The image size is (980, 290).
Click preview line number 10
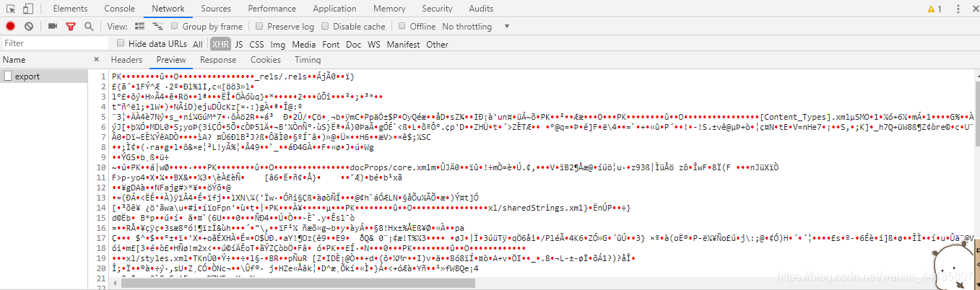(x=101, y=167)
